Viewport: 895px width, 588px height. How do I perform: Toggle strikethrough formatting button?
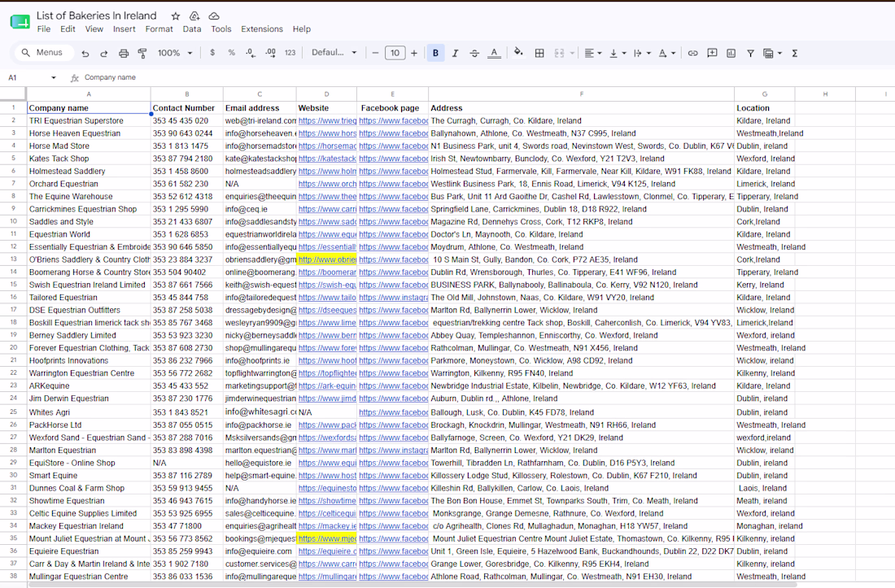(474, 53)
